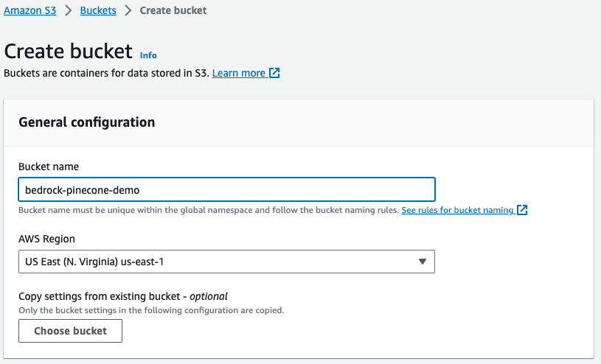This screenshot has width=601, height=364.
Task: Focus the Bucket name text field
Action: click(x=226, y=189)
